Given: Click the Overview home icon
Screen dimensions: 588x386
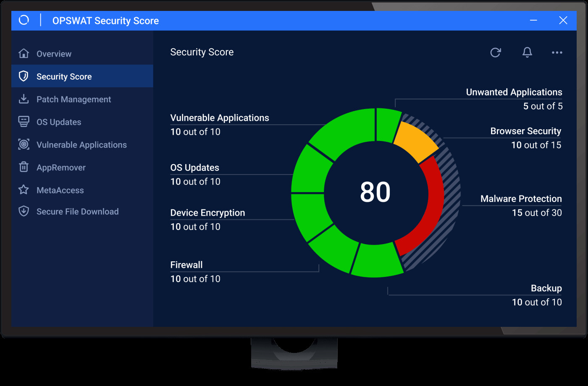Looking at the screenshot, I should pos(24,54).
